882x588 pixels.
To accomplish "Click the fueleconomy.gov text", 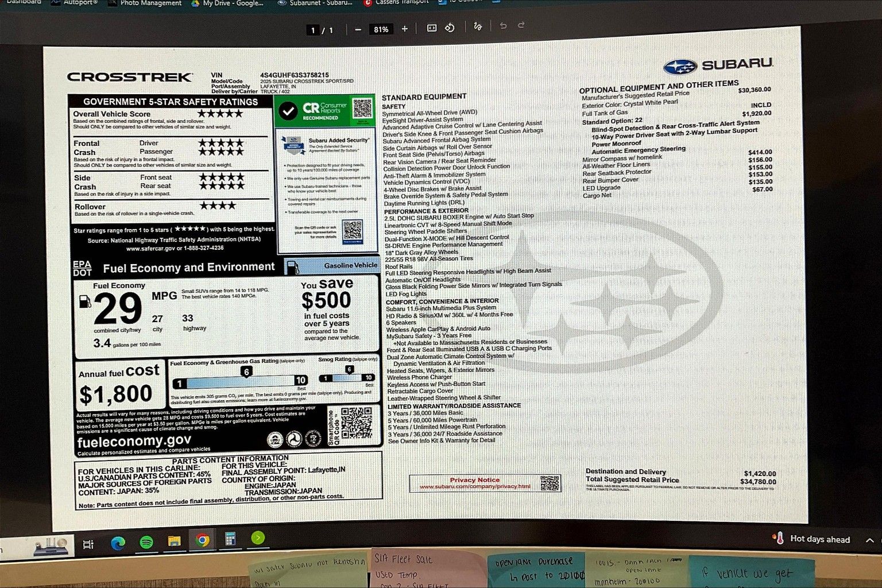I will 134,442.
